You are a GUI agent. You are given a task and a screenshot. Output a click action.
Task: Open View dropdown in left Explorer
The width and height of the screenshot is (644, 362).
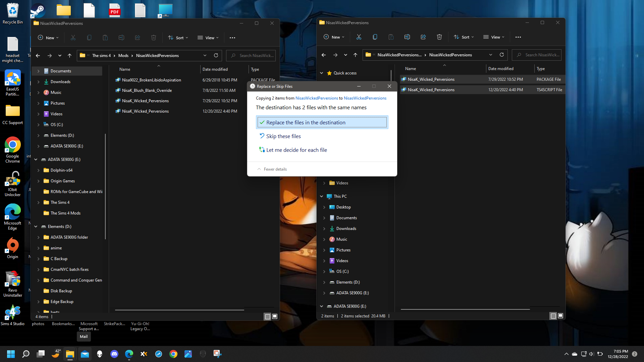pos(208,38)
